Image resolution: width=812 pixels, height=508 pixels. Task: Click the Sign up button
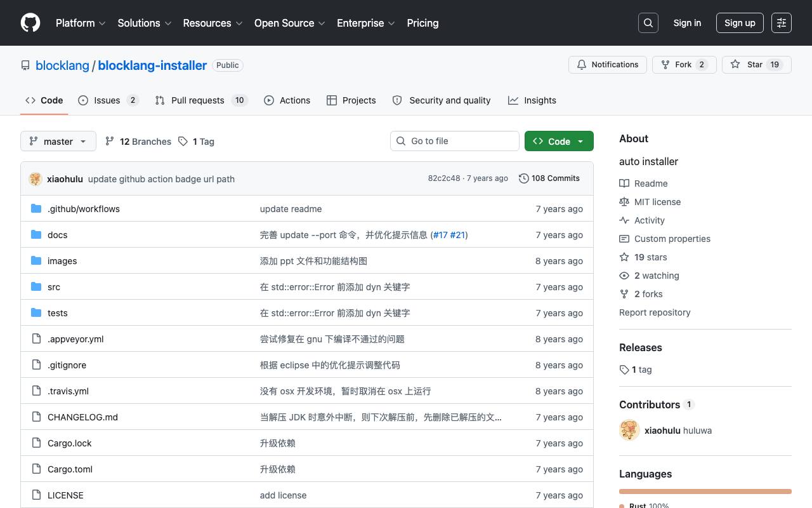pyautogui.click(x=740, y=23)
